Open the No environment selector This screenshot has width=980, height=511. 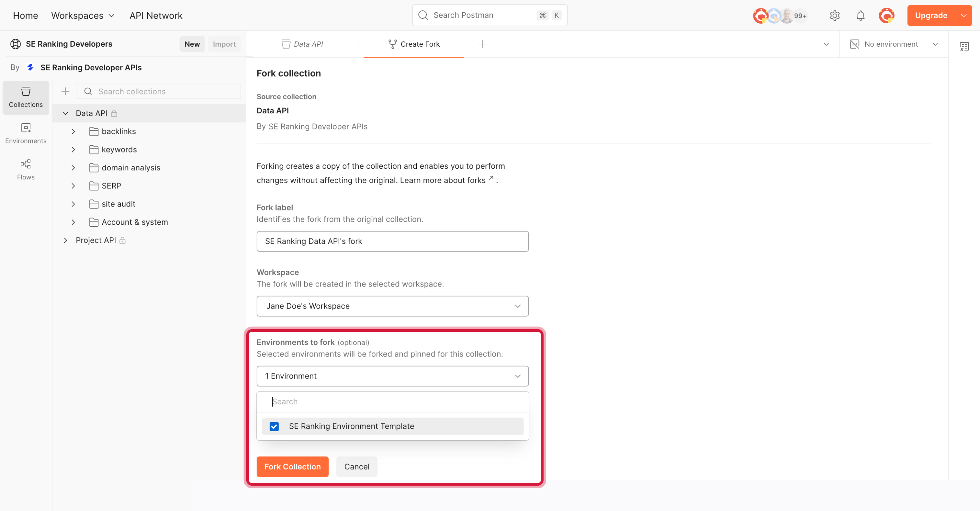tap(893, 44)
